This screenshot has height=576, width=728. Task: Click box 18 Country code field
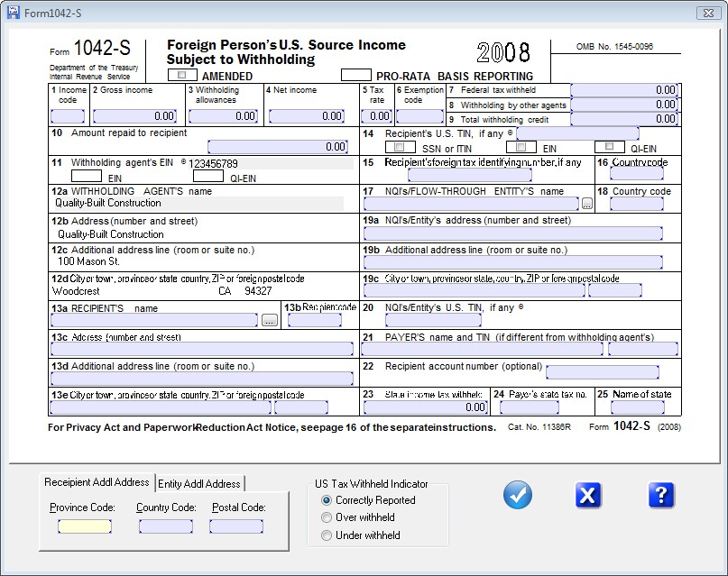637,204
